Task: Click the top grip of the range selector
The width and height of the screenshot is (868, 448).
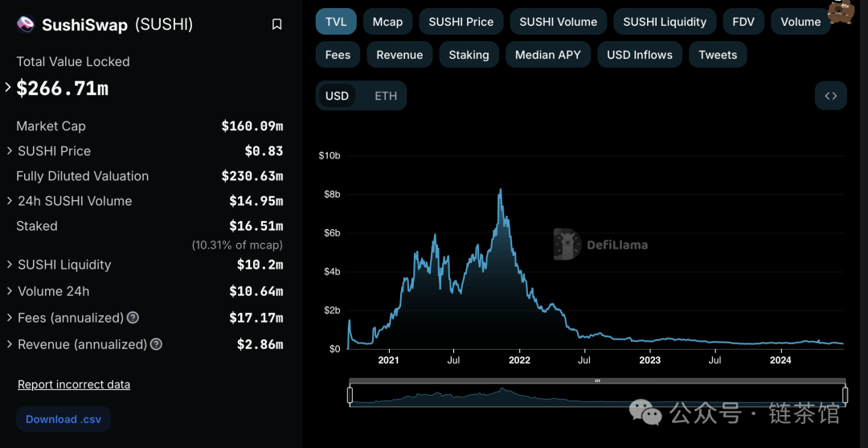Action: tap(597, 381)
